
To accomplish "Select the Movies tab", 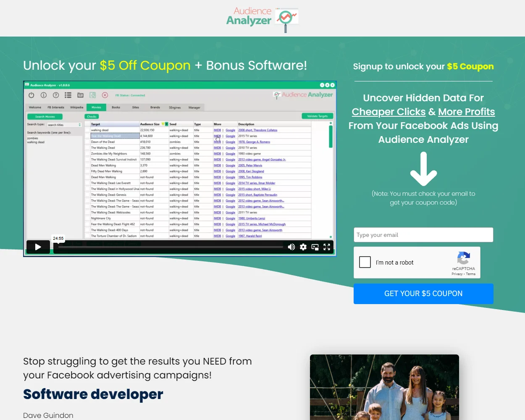I will tap(96, 107).
